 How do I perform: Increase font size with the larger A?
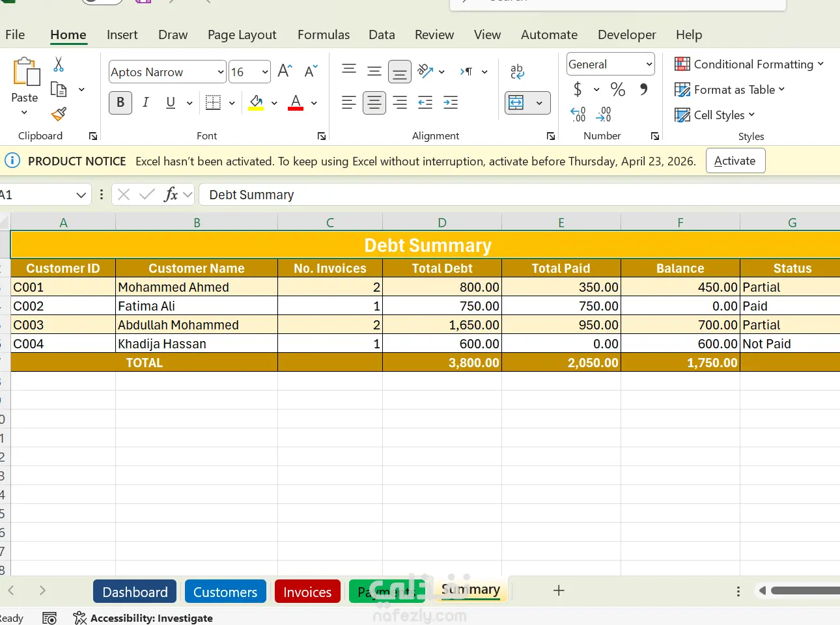point(285,71)
